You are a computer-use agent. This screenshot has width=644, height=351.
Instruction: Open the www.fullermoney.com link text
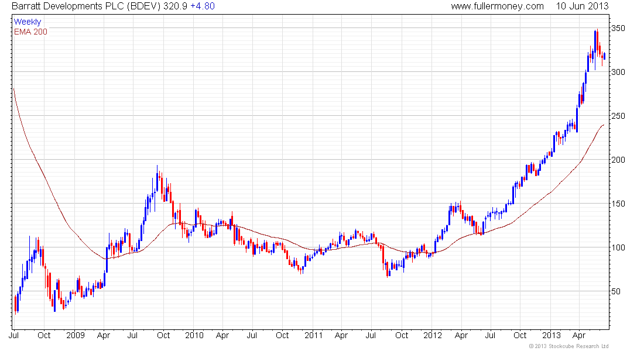497,6
